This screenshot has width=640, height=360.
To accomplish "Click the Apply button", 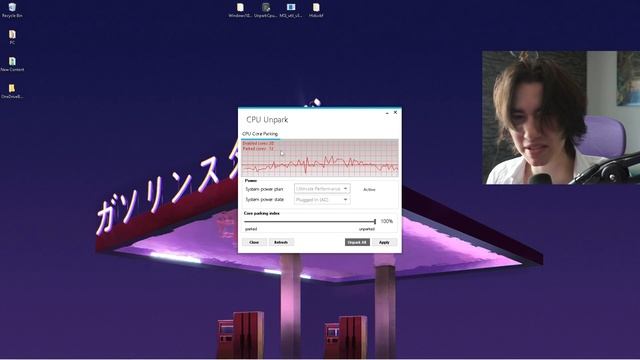I will (384, 242).
